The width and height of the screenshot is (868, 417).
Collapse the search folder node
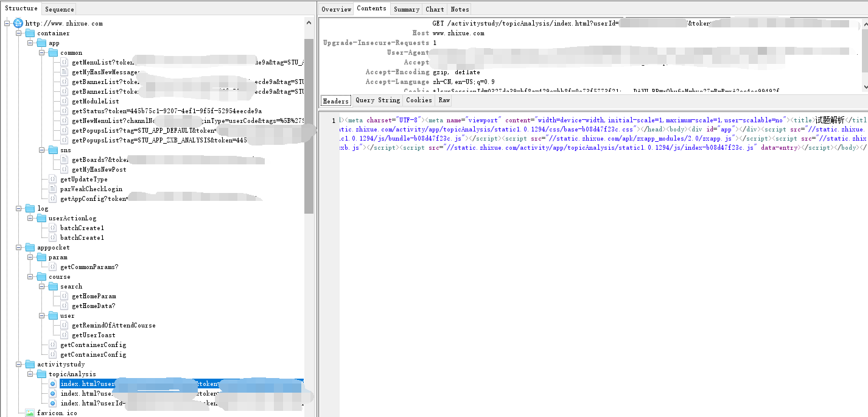click(x=41, y=286)
